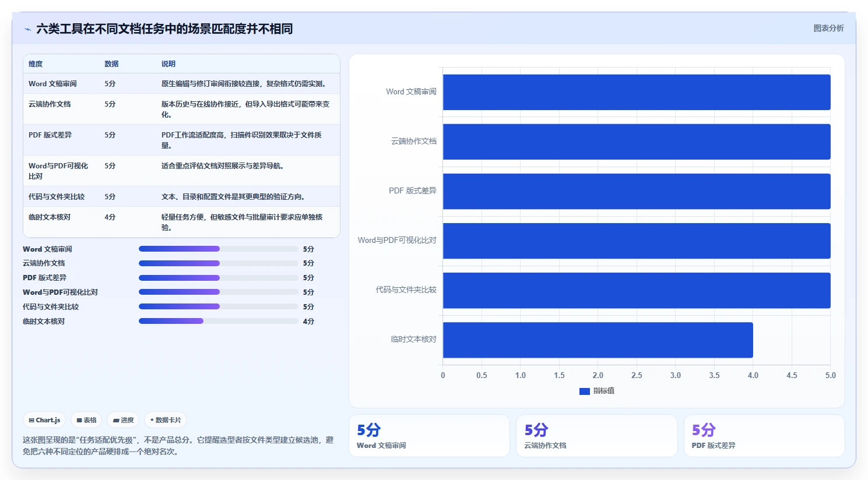Open the 5分 PDF 版式差异 data card
This screenshot has height=480, width=868.
[764, 436]
